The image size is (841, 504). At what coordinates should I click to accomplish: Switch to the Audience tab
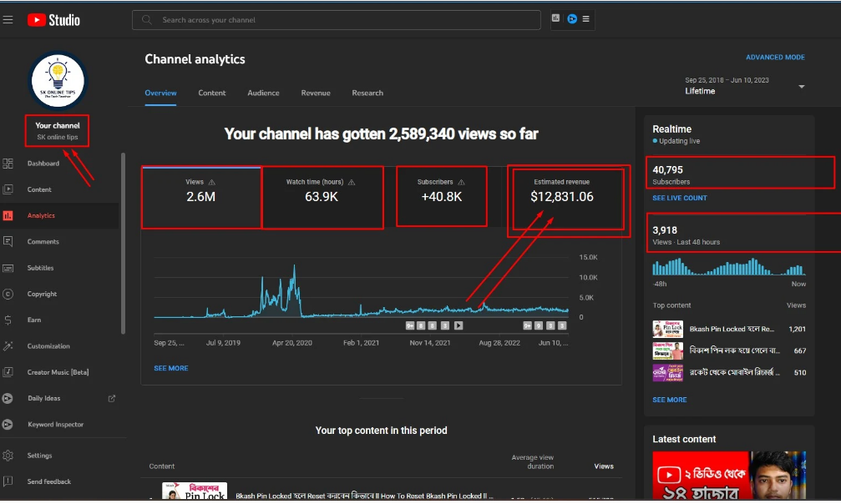[263, 93]
